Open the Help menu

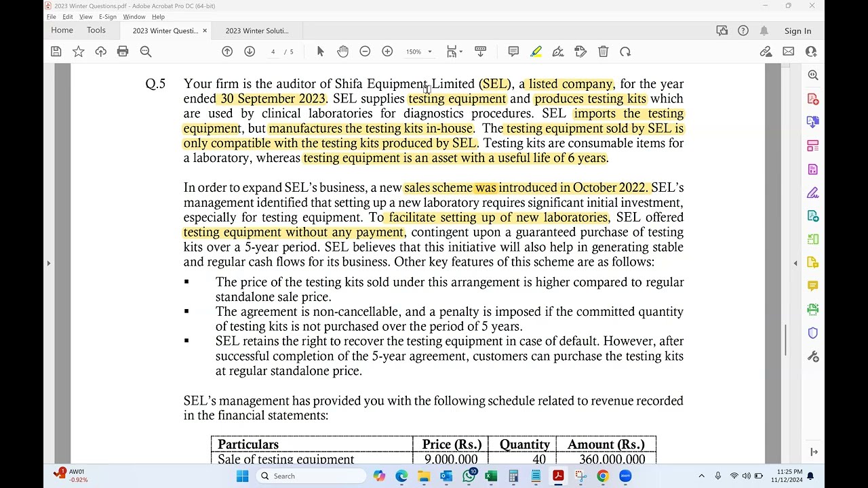click(158, 17)
